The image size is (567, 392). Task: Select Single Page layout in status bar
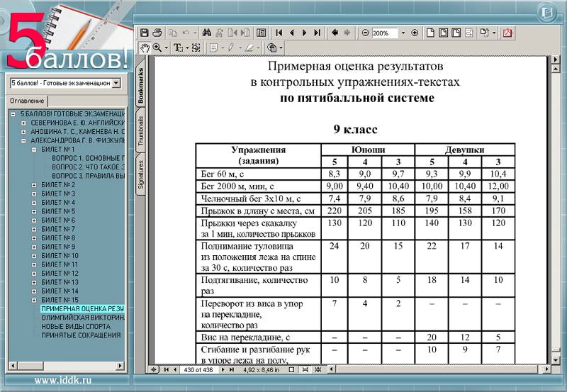pyautogui.click(x=291, y=369)
